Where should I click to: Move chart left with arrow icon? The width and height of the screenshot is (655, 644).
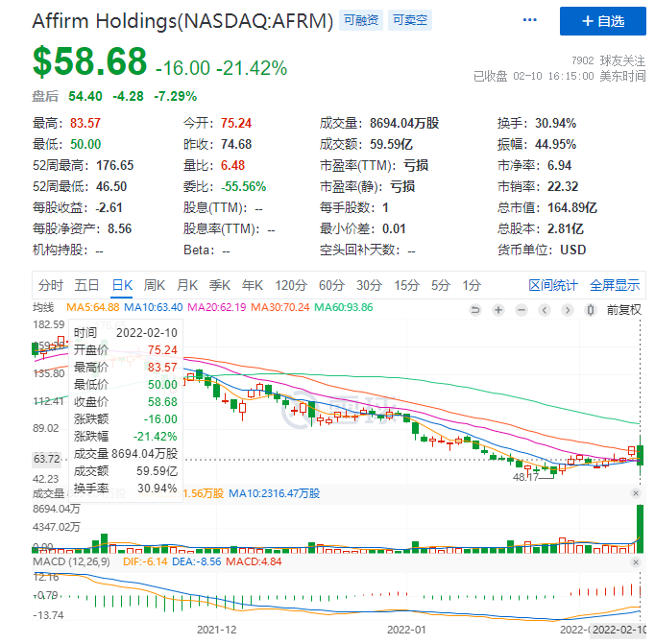coord(544,310)
